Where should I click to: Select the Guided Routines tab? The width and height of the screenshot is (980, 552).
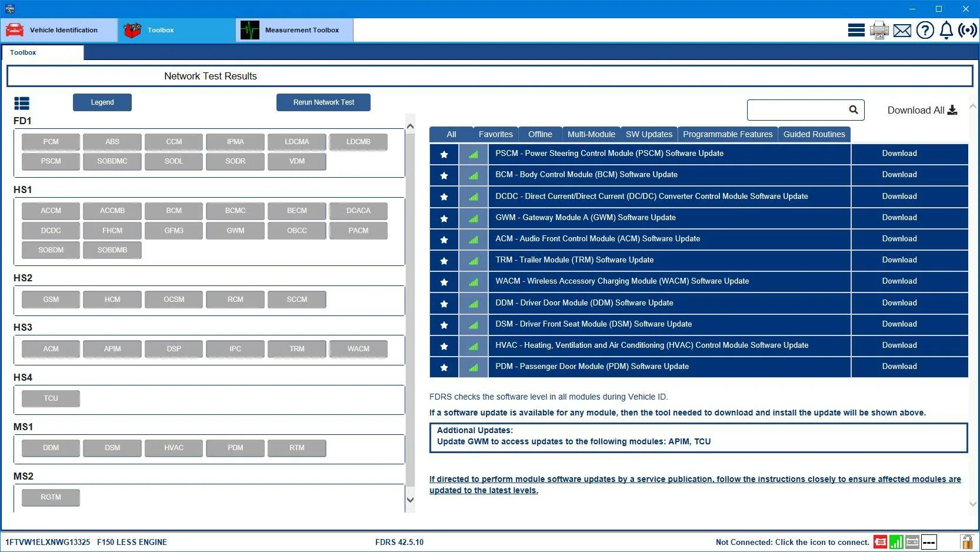tap(814, 134)
